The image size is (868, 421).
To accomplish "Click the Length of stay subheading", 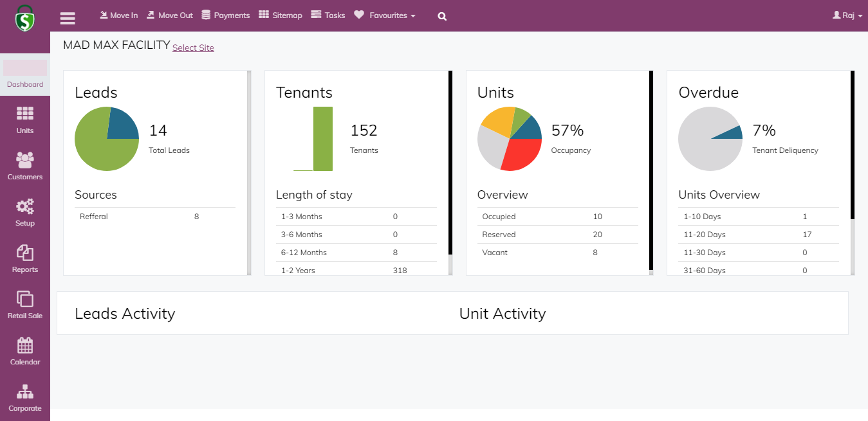I will point(314,195).
